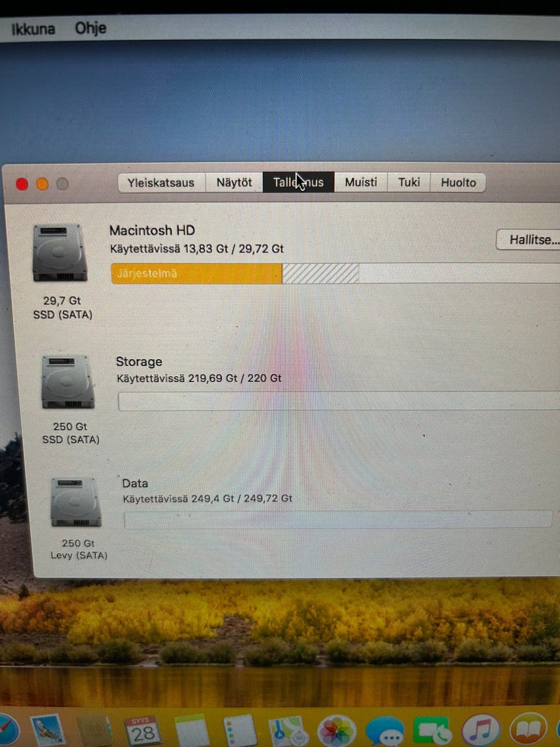
Task: Click the Storage volume name
Action: (x=139, y=362)
